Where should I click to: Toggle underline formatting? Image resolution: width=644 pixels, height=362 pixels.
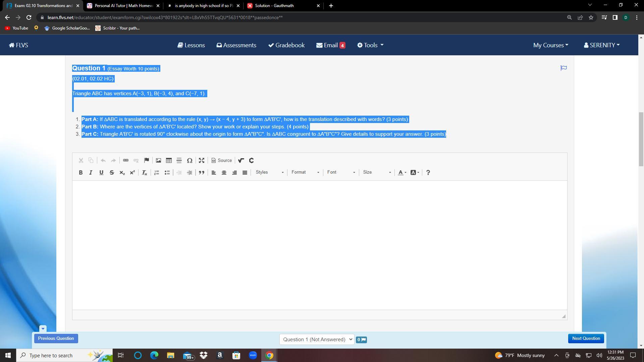(x=101, y=173)
